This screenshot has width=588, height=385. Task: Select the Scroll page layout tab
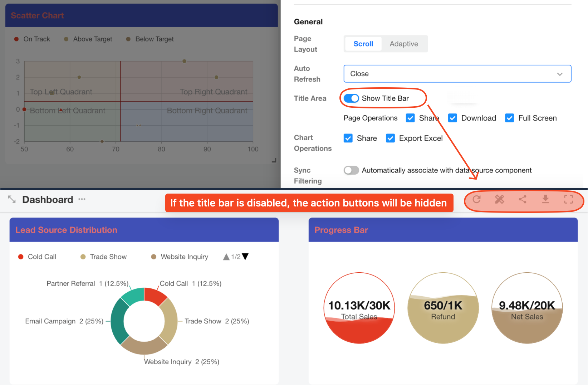point(363,44)
